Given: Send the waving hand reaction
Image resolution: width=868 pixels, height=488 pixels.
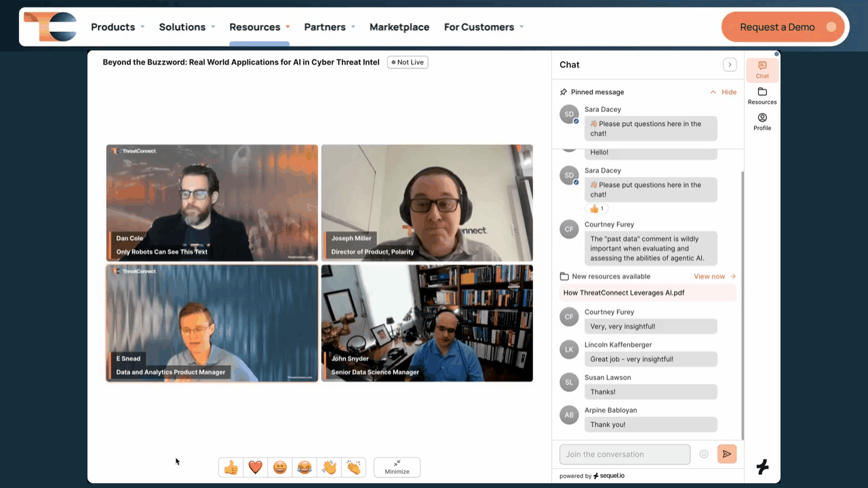Looking at the screenshot, I should pyautogui.click(x=329, y=468).
